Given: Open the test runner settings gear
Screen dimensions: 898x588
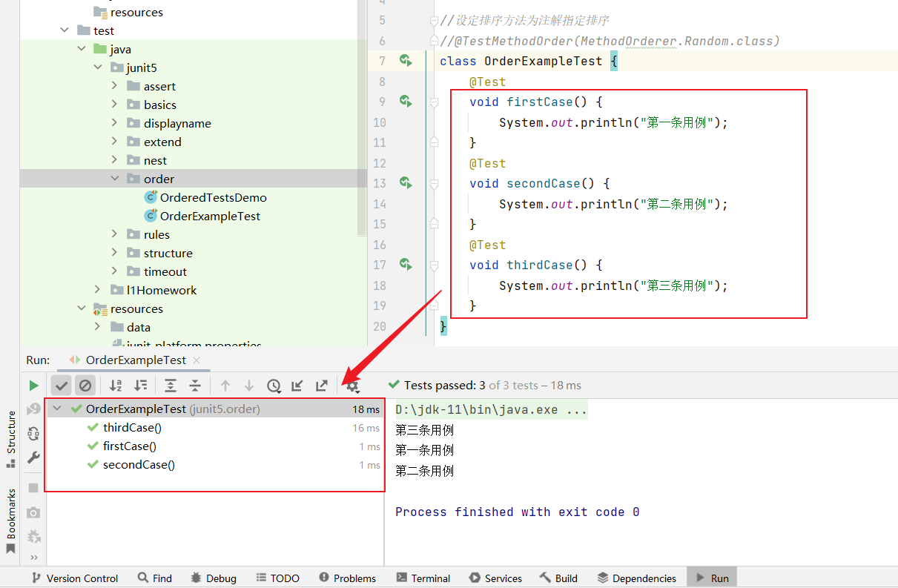Looking at the screenshot, I should (x=352, y=386).
